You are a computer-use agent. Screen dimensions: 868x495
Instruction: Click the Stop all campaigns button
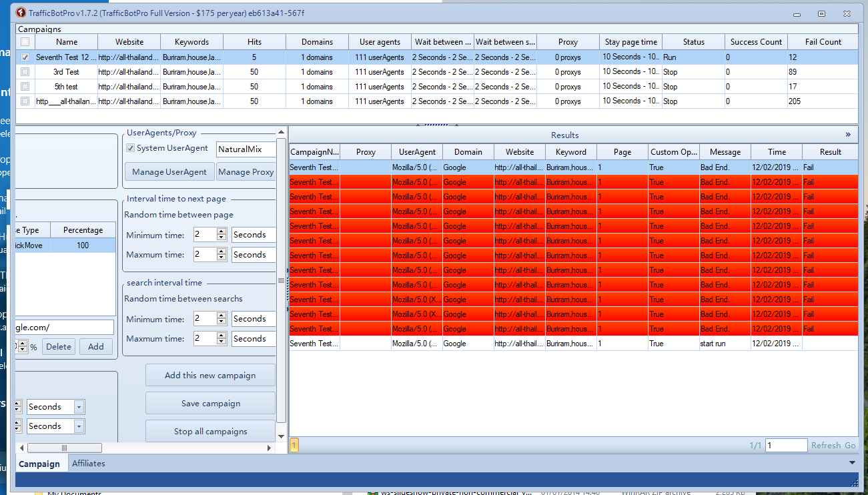point(210,432)
